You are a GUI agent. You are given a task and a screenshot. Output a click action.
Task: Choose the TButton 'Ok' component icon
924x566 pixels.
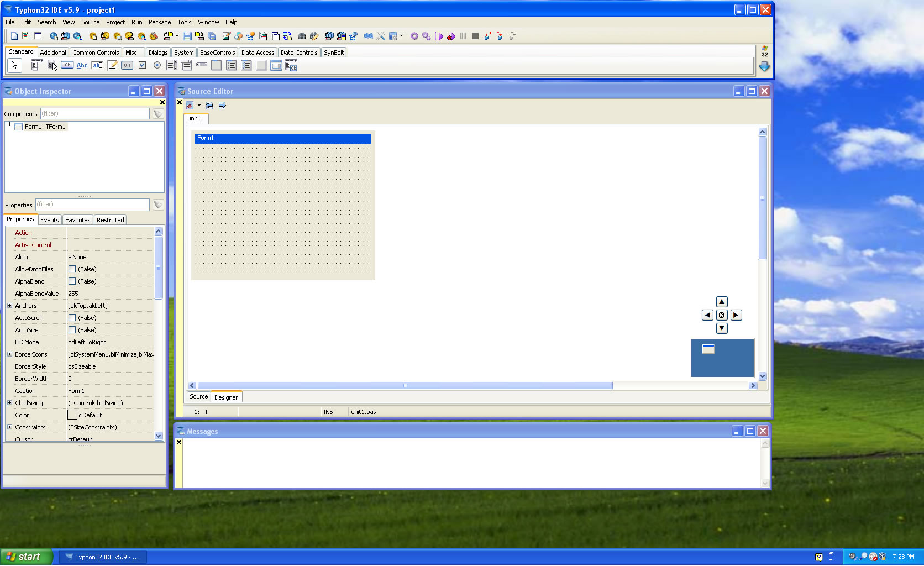pos(67,65)
